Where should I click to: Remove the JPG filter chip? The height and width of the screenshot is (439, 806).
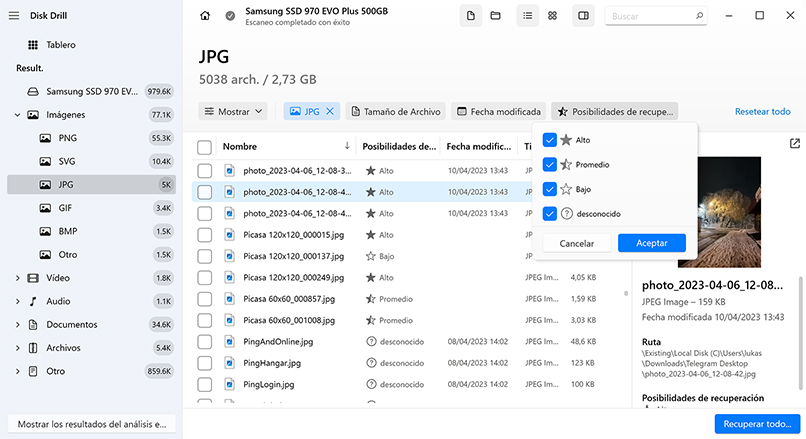(x=330, y=111)
